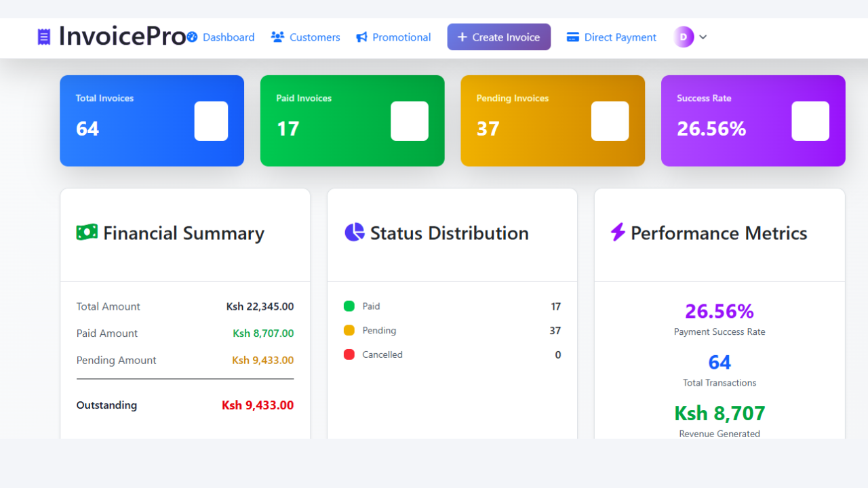Click the purple 26.56% in Performance Metrics

point(719,311)
